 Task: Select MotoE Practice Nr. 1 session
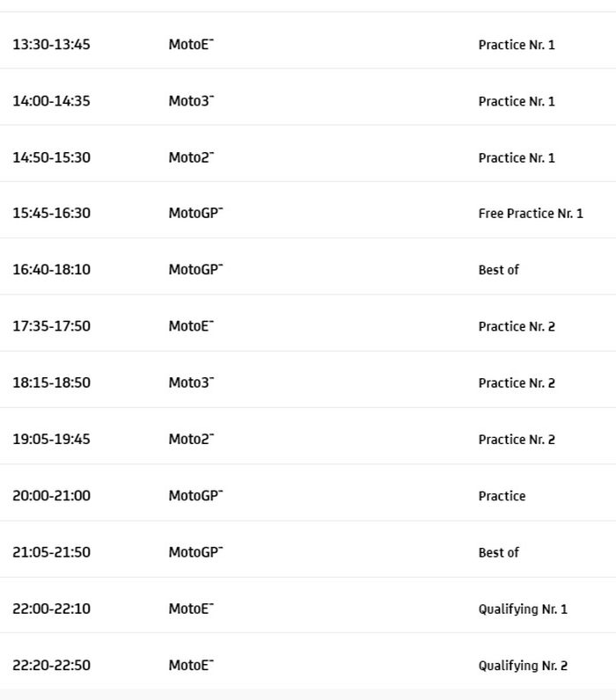(x=517, y=45)
